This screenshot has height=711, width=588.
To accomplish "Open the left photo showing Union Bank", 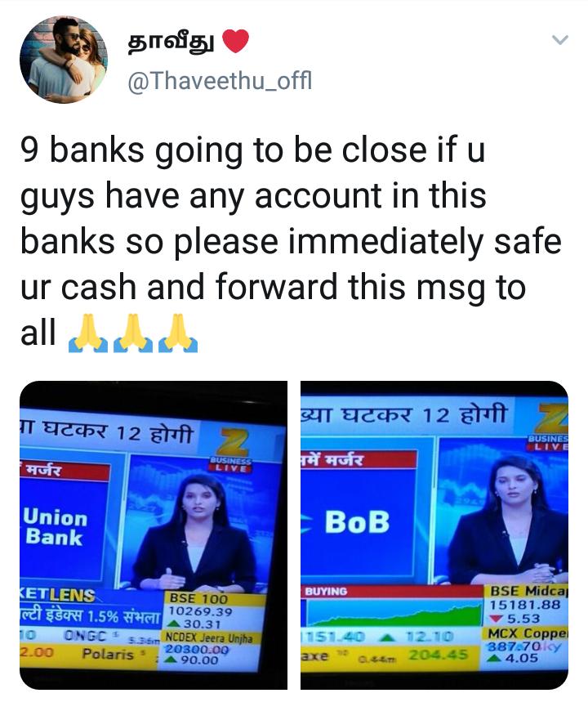I will click(153, 535).
